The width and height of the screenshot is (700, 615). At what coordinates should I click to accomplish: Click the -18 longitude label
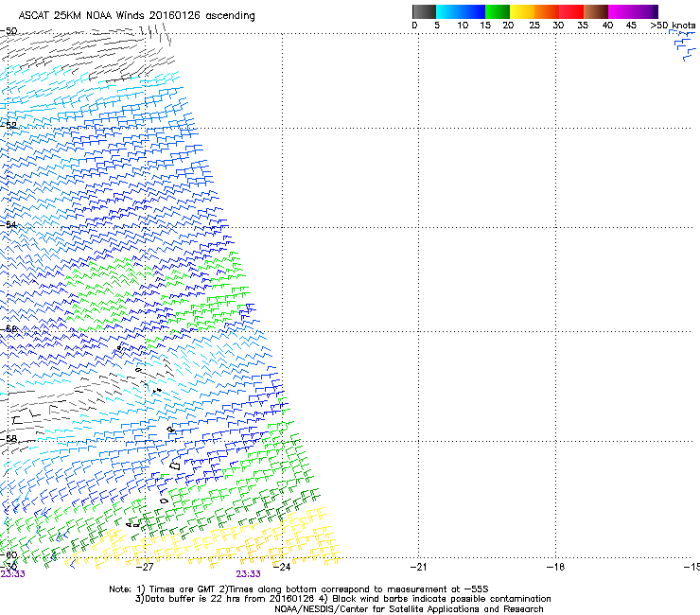[x=555, y=567]
